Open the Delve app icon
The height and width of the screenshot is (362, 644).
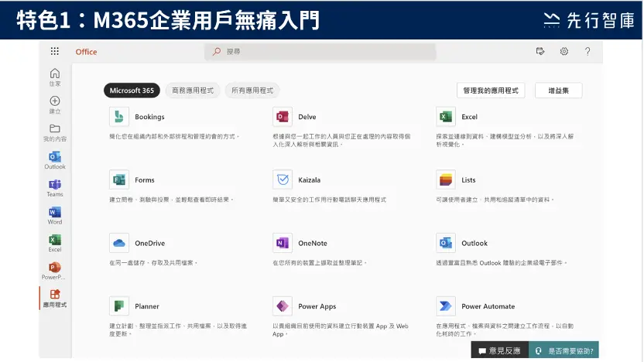[283, 117]
